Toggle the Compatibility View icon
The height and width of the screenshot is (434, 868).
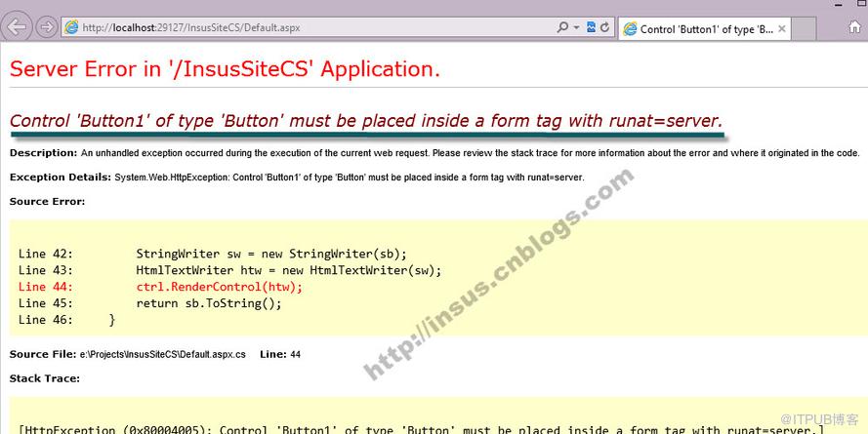592,26
